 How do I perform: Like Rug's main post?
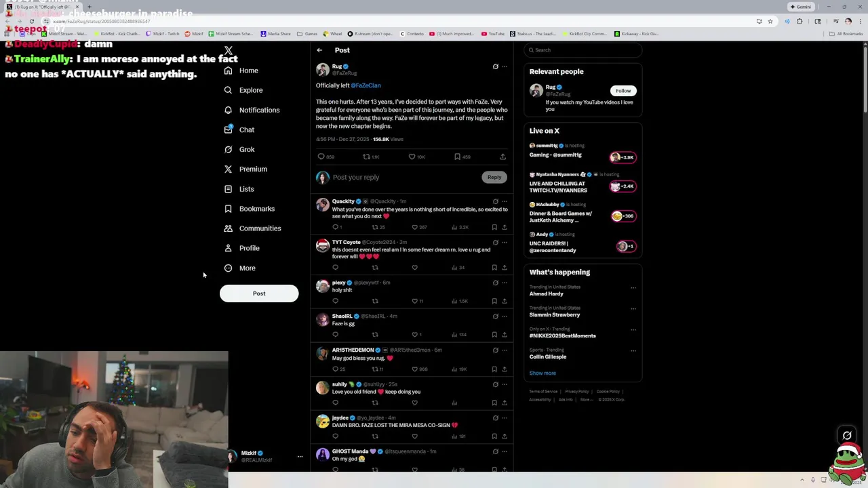412,157
